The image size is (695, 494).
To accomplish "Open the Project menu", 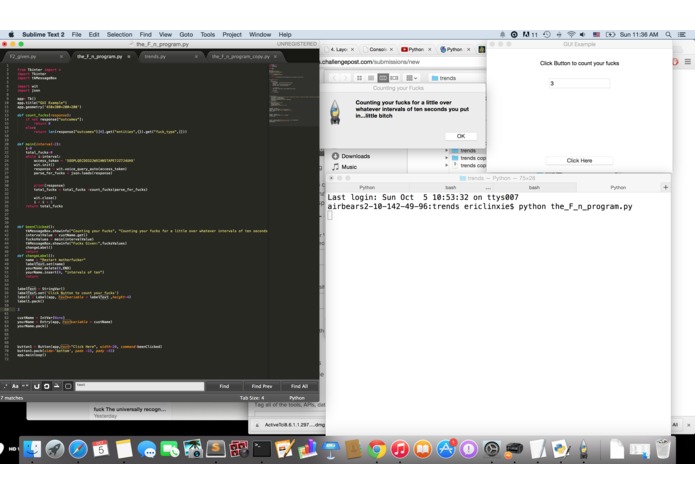I will [232, 35].
